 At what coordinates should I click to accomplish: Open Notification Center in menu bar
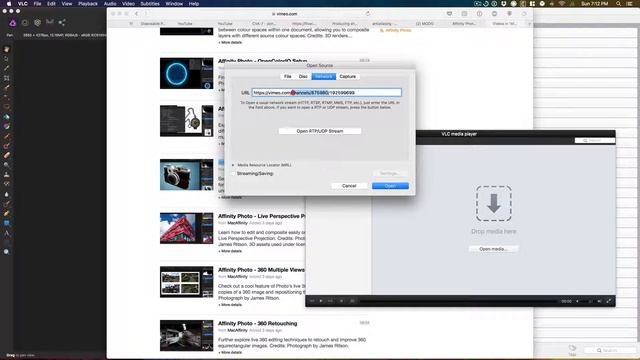(x=630, y=4)
